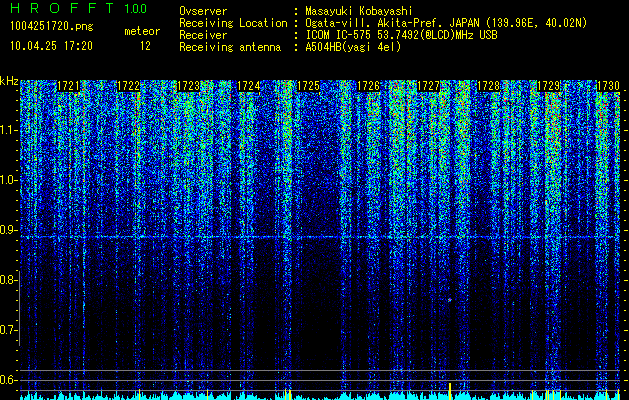The image size is (629, 400).
Task: Click the 1722 time marker
Action: tap(128, 86)
